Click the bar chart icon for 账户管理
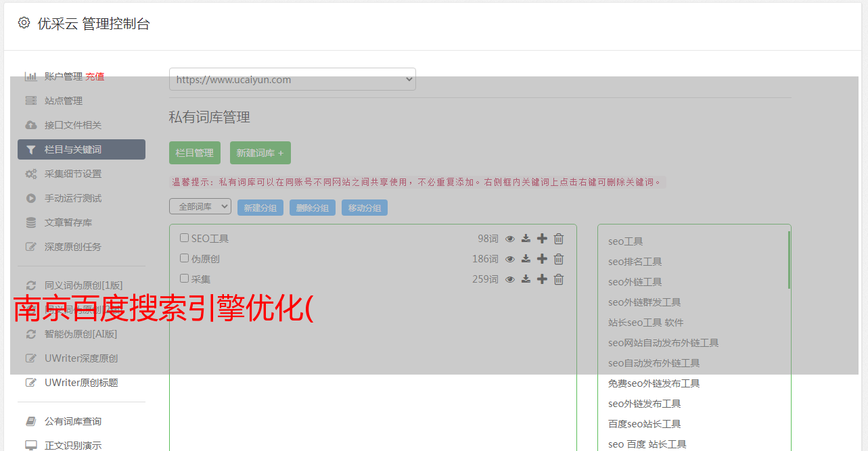Viewport: 868px width, 451px height. click(31, 76)
